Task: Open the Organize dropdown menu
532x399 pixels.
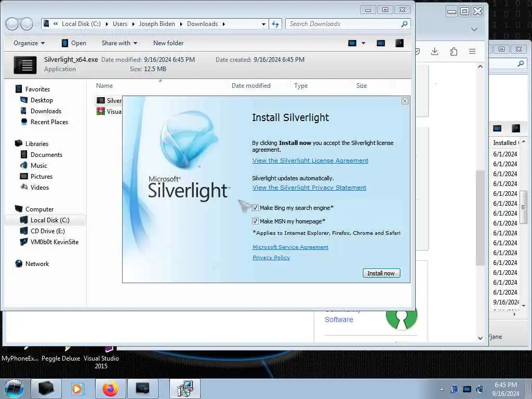Action: point(29,43)
